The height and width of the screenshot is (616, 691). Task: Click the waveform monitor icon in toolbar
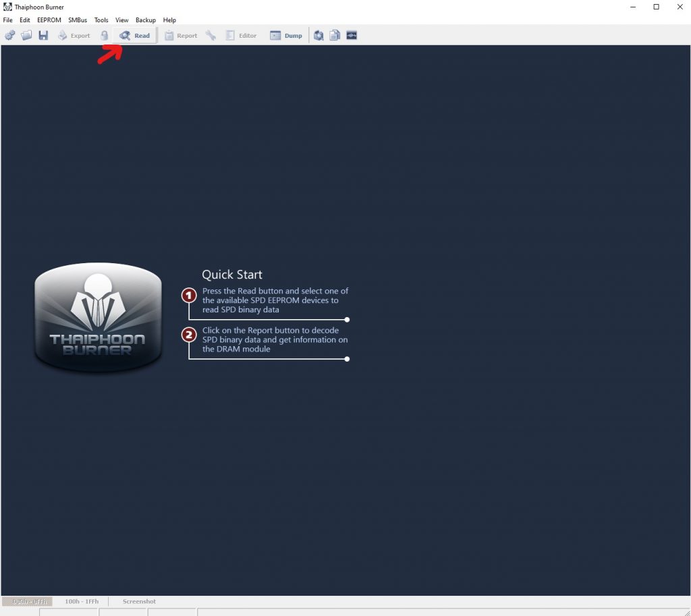coord(352,35)
